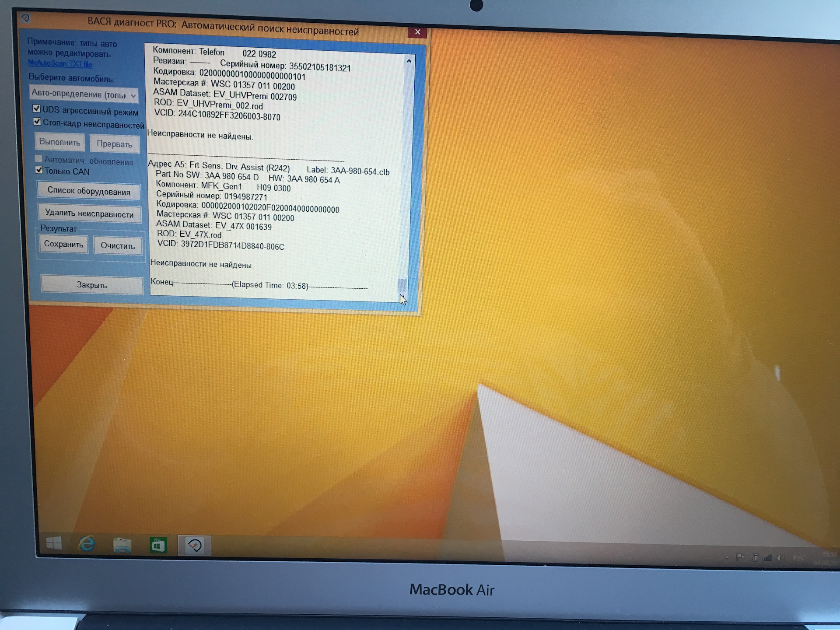Viewport: 840px width, 630px height.
Task: Open Авто-определение car selection dropdown
Action: pos(84,94)
